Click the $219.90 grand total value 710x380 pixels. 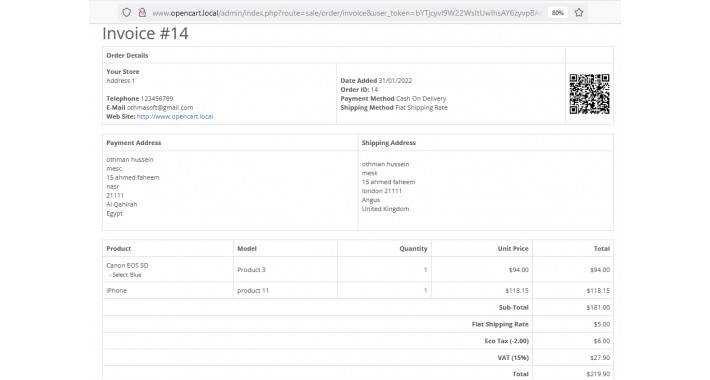click(598, 374)
